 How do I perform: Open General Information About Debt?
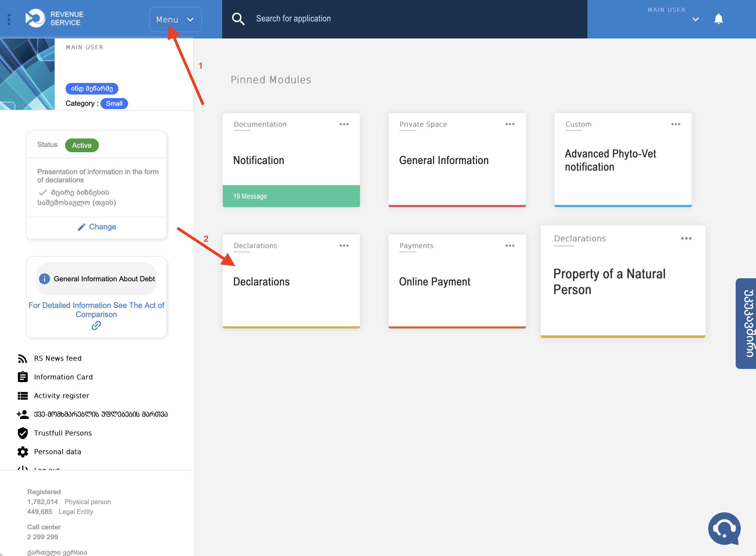97,279
